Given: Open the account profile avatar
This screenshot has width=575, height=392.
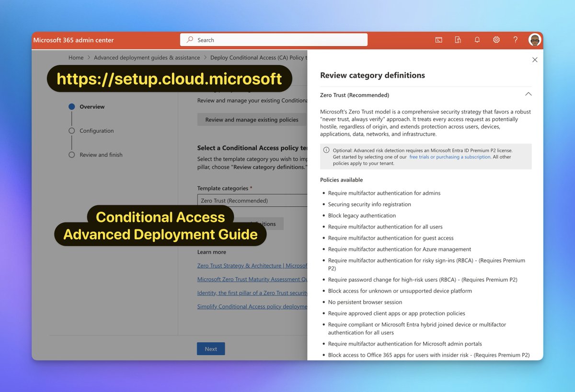Looking at the screenshot, I should click(x=535, y=40).
